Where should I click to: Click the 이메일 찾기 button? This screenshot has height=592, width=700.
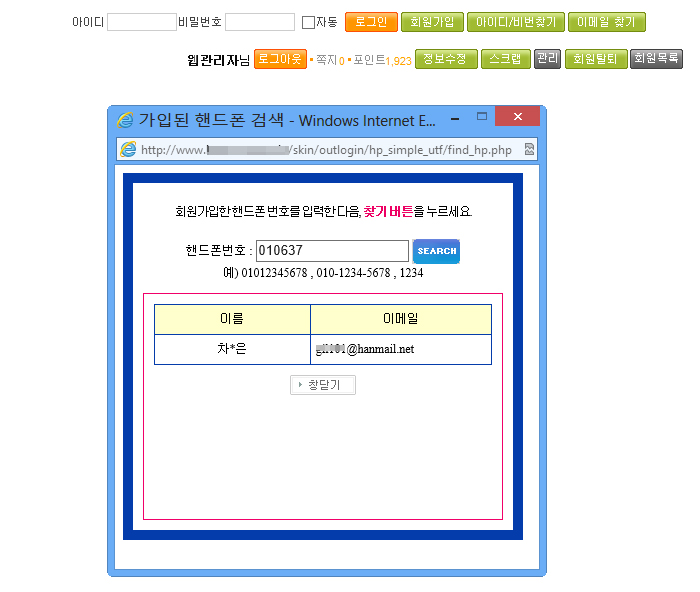607,22
